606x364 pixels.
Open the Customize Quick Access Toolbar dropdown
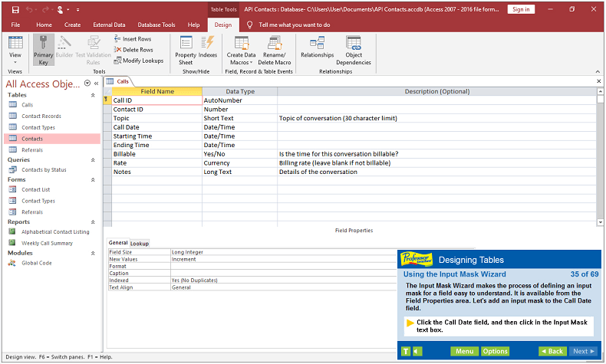click(x=77, y=10)
